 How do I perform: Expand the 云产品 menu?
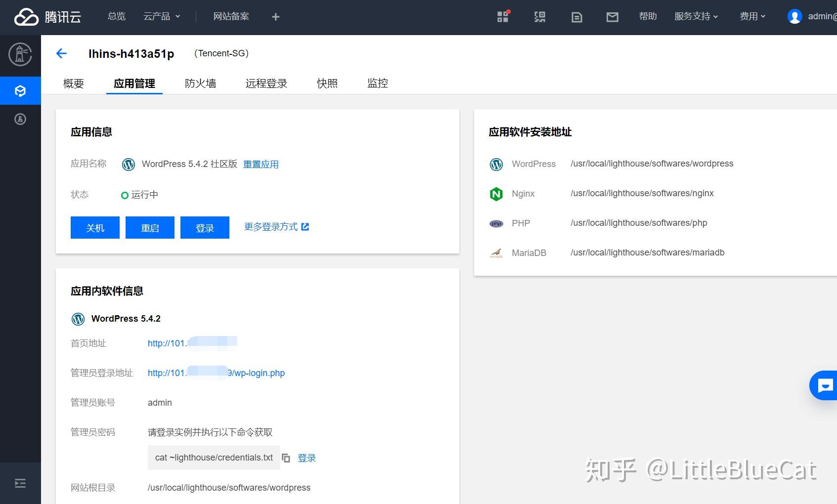[x=162, y=16]
